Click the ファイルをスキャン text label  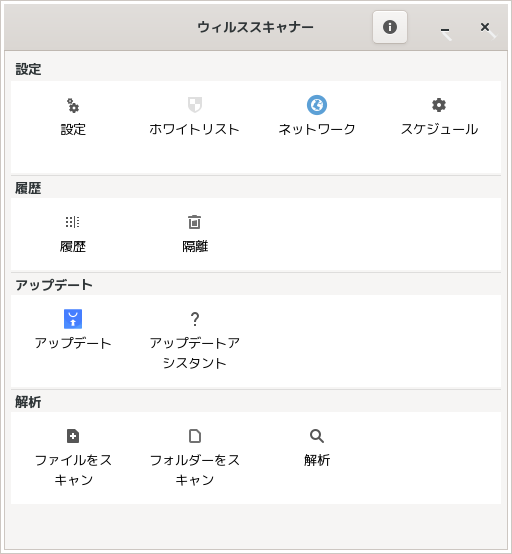point(73,470)
